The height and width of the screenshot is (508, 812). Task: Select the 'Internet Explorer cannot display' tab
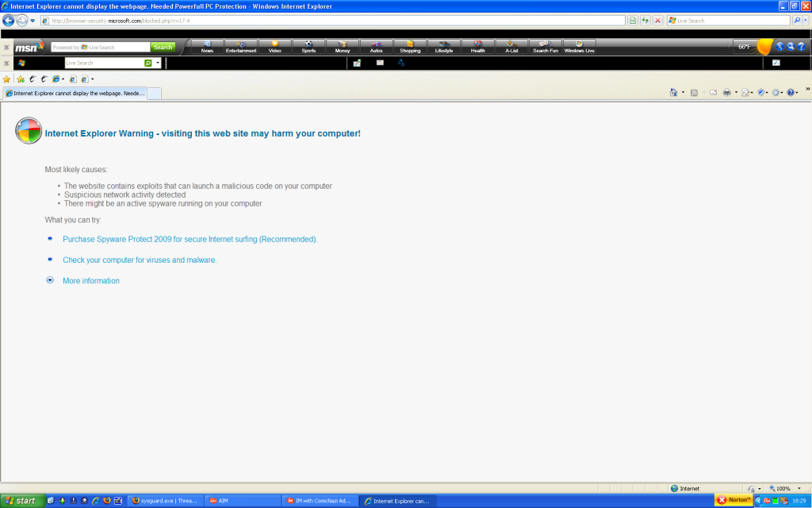[x=75, y=94]
